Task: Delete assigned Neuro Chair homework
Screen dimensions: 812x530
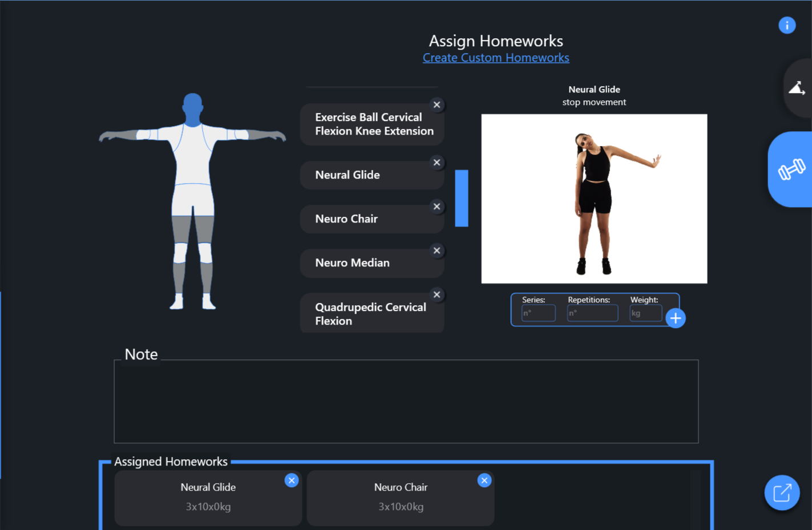Action: click(x=484, y=480)
